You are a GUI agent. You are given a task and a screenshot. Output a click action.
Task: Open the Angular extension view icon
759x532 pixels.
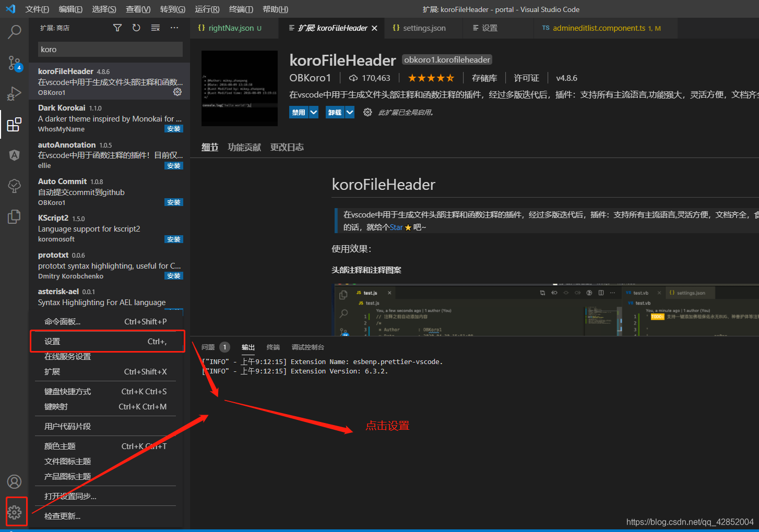pyautogui.click(x=15, y=155)
